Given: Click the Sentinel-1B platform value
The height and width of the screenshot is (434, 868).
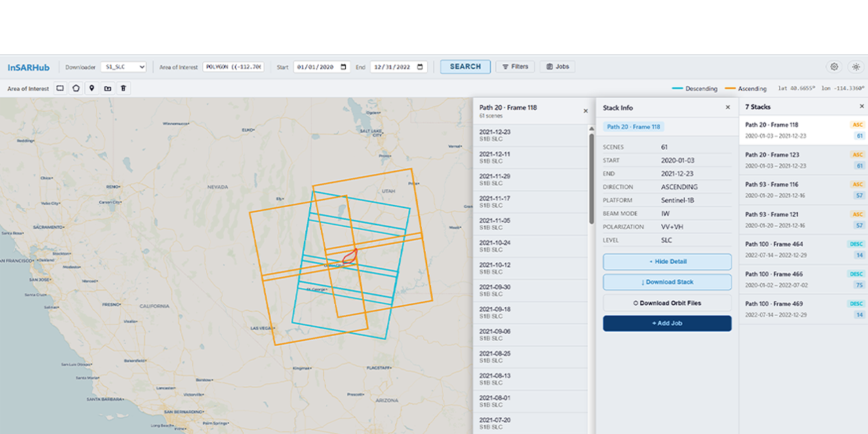Looking at the screenshot, I should click(677, 200).
